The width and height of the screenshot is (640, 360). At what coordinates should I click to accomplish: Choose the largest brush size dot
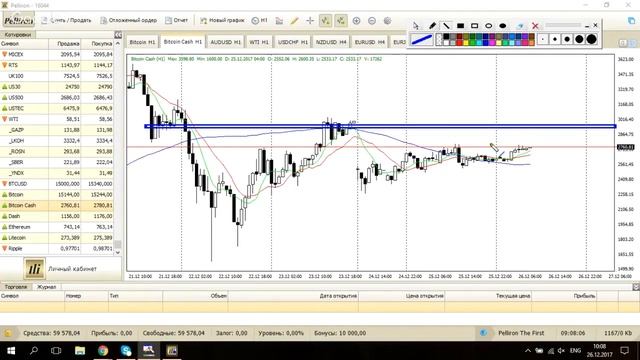(592, 39)
